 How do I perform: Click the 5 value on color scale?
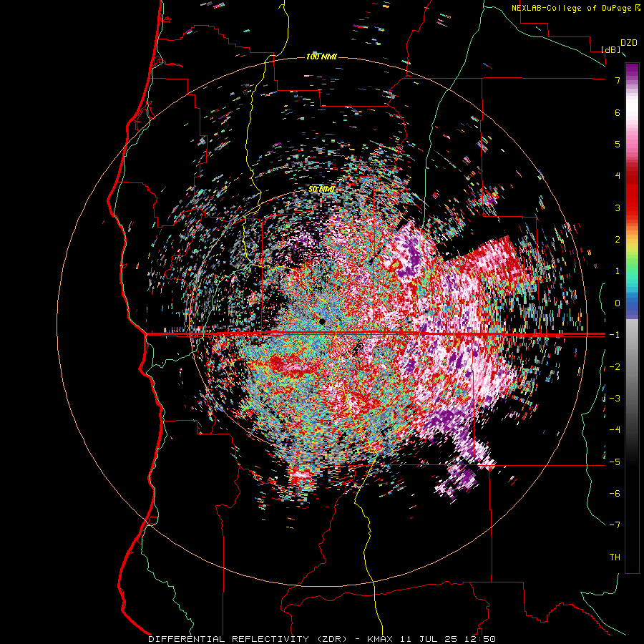(618, 144)
